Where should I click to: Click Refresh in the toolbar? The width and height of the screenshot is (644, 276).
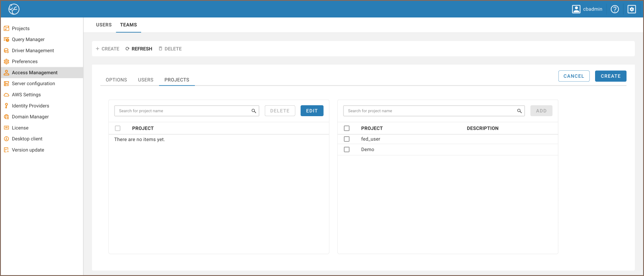pyautogui.click(x=139, y=49)
